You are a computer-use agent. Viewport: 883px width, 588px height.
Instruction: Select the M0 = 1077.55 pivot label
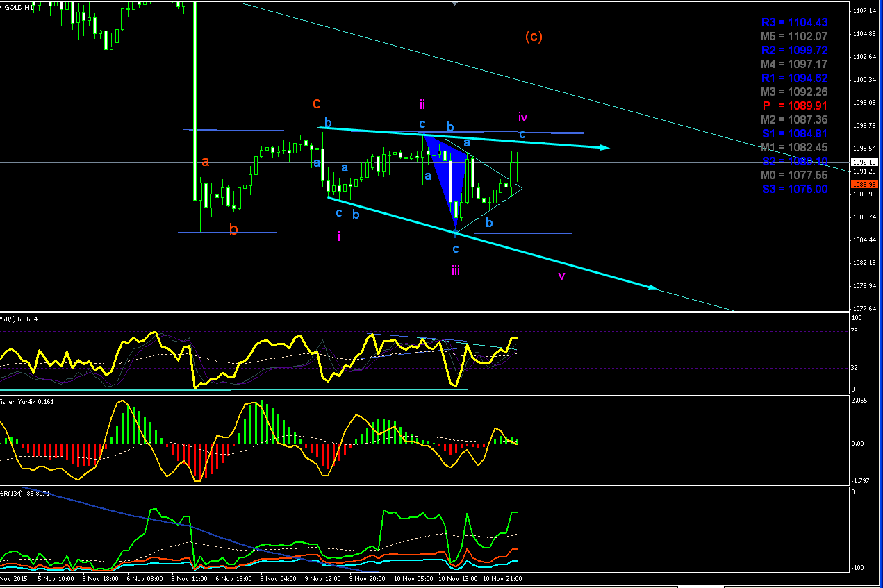coord(794,175)
